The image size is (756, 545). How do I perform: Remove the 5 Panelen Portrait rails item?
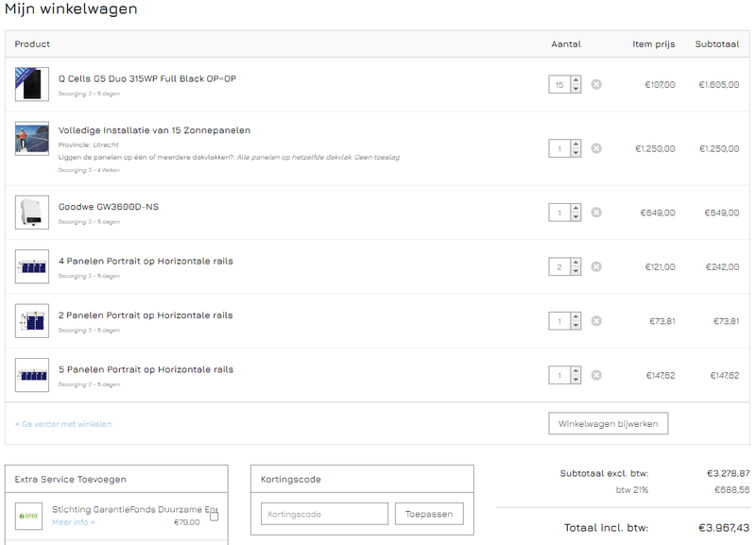coord(595,374)
